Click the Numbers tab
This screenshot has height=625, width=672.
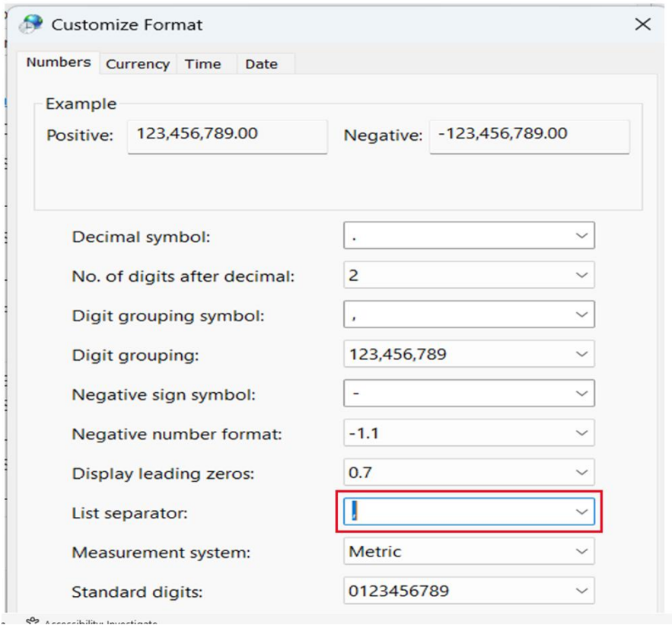(59, 62)
